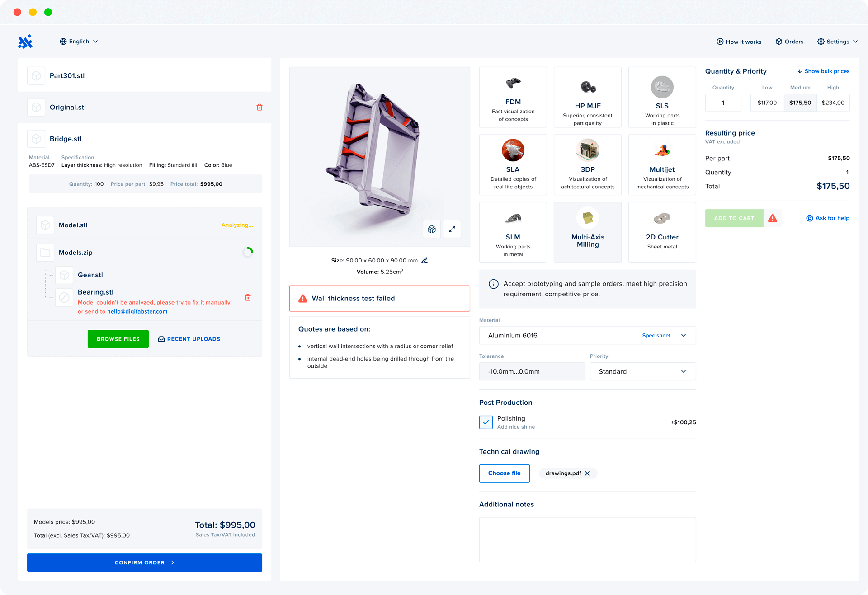Click the 3D cube view icon
Screen dimensions: 868x595
click(x=432, y=229)
